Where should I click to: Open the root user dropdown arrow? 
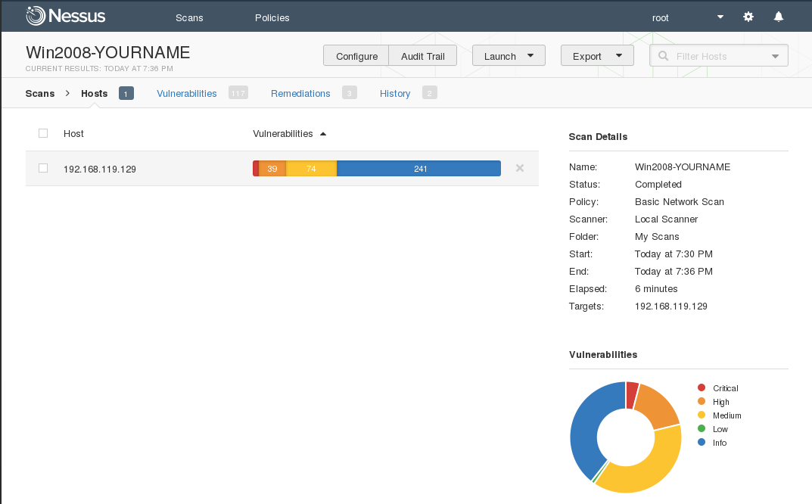(x=720, y=17)
